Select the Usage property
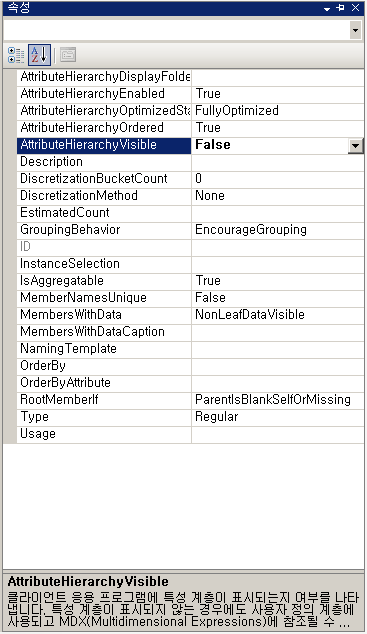The height and width of the screenshot is (634, 367). (x=104, y=433)
